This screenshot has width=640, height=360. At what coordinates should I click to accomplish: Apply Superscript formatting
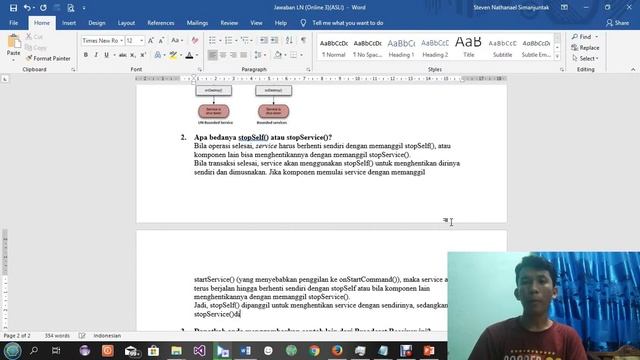click(x=143, y=55)
